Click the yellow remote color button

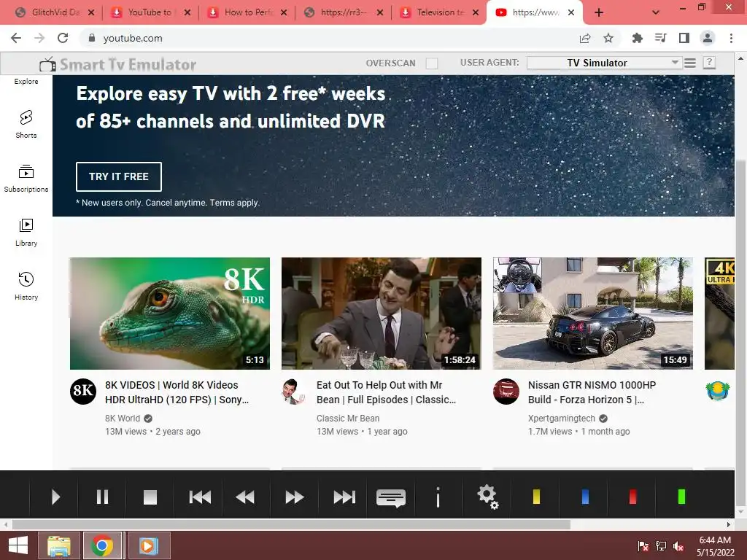536,497
